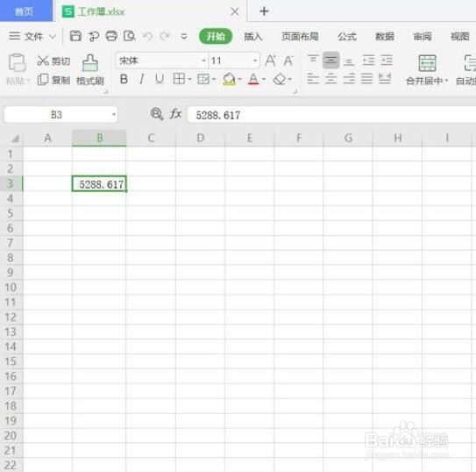The width and height of the screenshot is (476, 472).
Task: Open the Review (审阅) tab
Action: pos(423,37)
